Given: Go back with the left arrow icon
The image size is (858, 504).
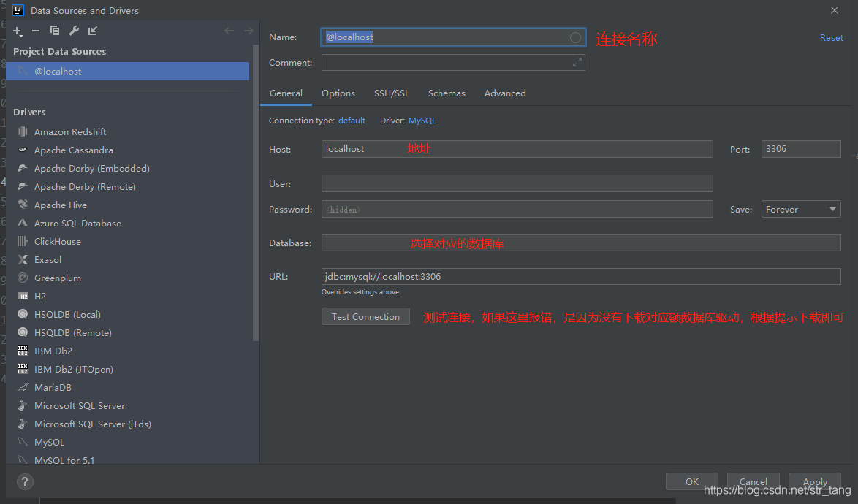Looking at the screenshot, I should (229, 31).
